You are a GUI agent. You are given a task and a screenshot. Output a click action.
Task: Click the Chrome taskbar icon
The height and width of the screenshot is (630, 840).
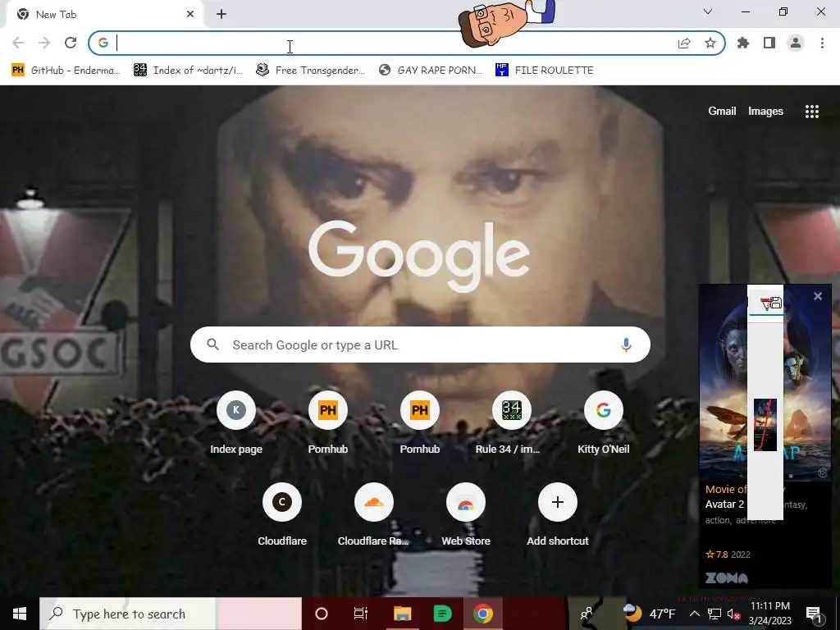pyautogui.click(x=482, y=614)
